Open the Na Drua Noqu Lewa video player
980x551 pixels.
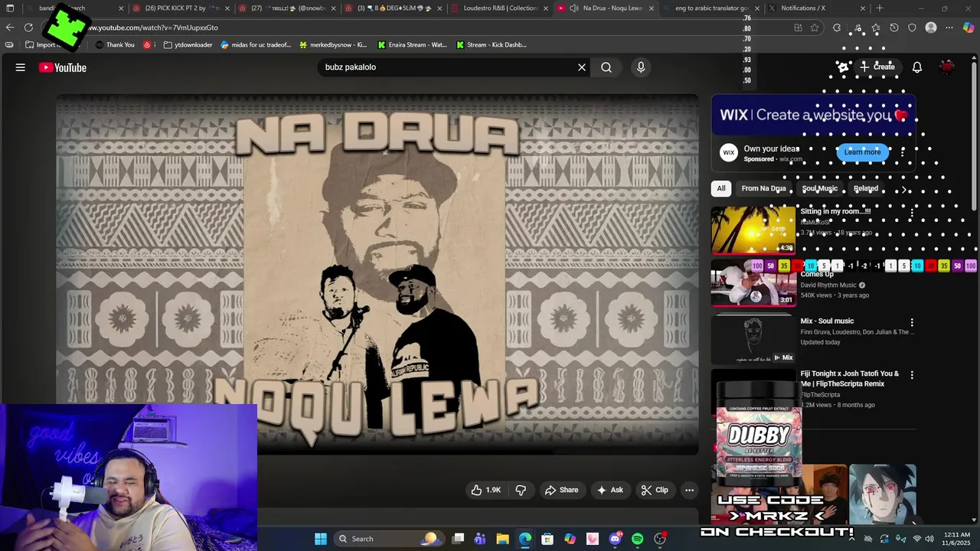coord(377,274)
